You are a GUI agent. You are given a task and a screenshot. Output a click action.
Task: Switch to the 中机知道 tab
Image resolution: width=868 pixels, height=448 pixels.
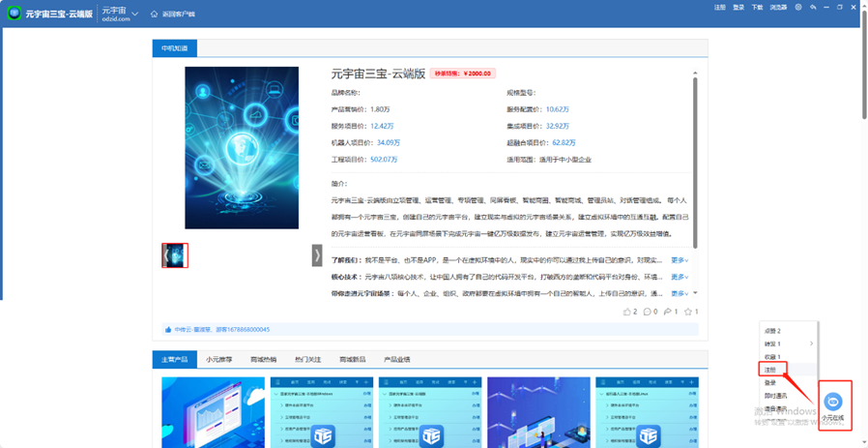175,48
